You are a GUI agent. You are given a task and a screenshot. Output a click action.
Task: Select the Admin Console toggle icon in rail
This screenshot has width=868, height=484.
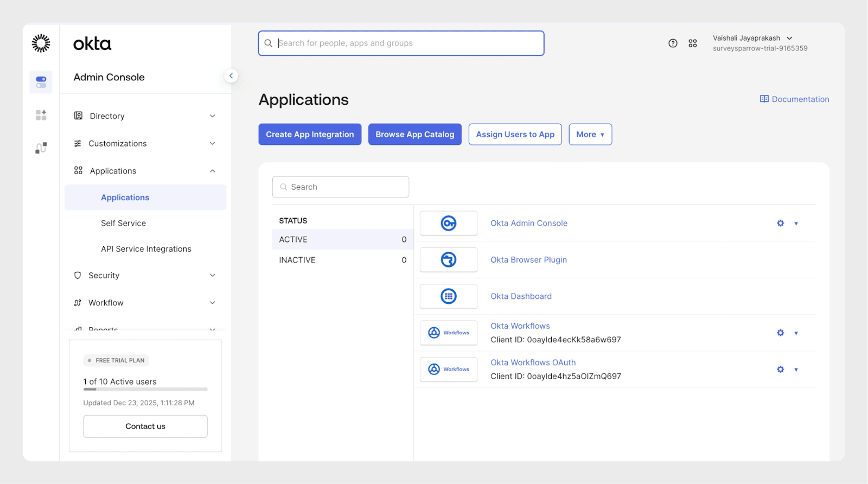tap(41, 82)
